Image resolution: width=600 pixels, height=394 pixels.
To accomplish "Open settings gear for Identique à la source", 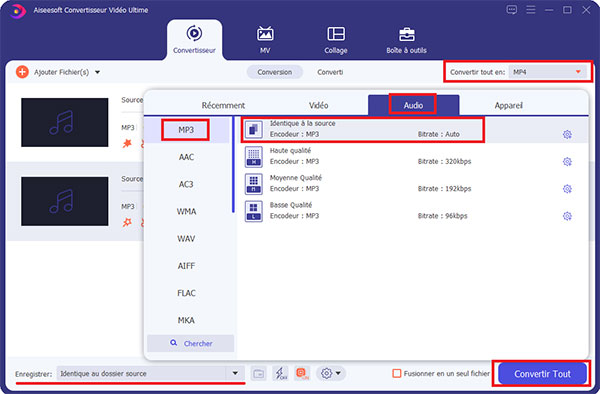I will 567,134.
